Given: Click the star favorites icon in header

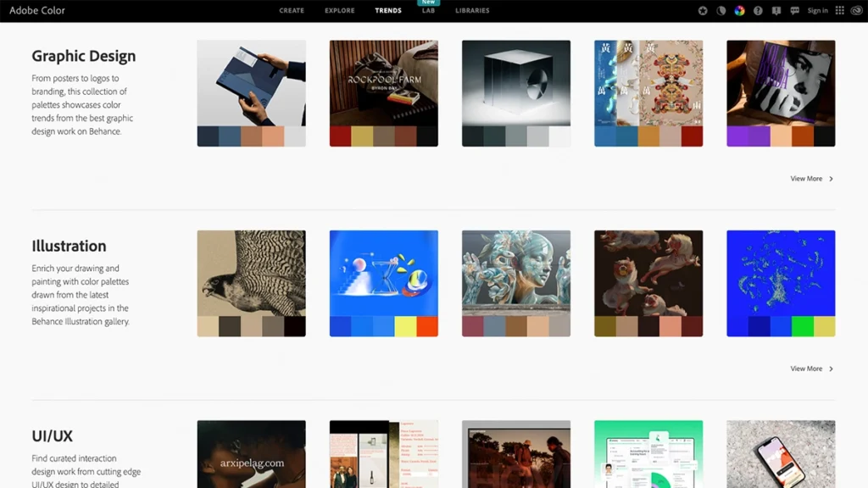Looking at the screenshot, I should click(x=703, y=10).
